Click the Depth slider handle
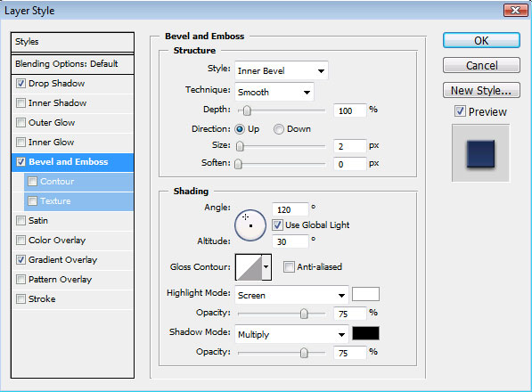 tap(247, 110)
